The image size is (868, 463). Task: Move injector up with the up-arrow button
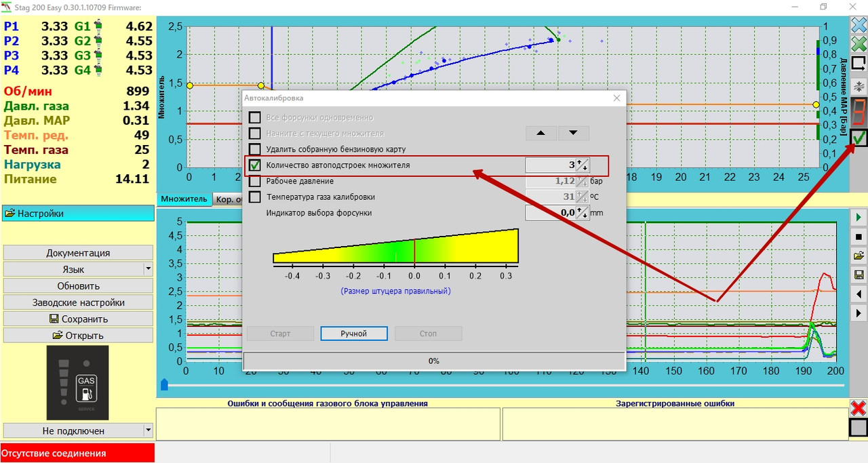pos(540,133)
